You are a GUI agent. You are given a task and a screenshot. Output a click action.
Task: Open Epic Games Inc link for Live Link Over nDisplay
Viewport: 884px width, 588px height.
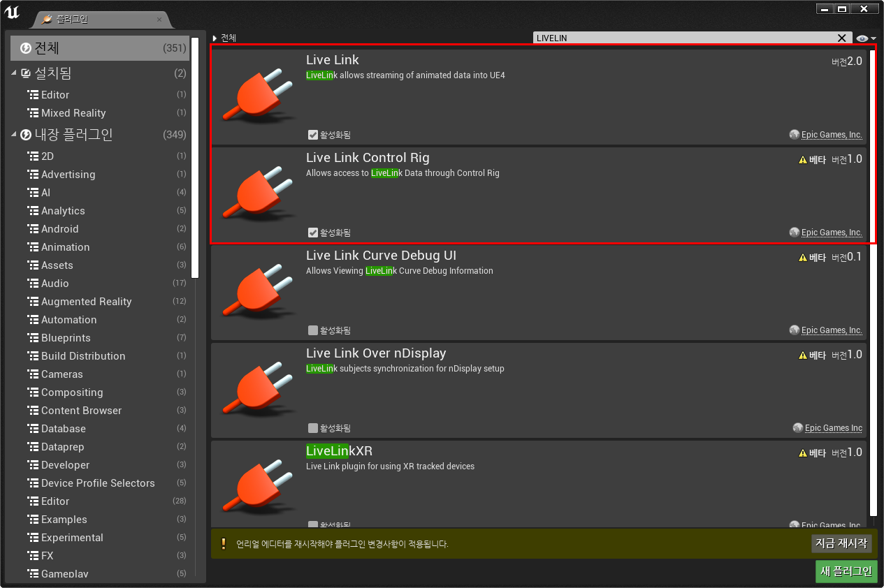(x=834, y=428)
